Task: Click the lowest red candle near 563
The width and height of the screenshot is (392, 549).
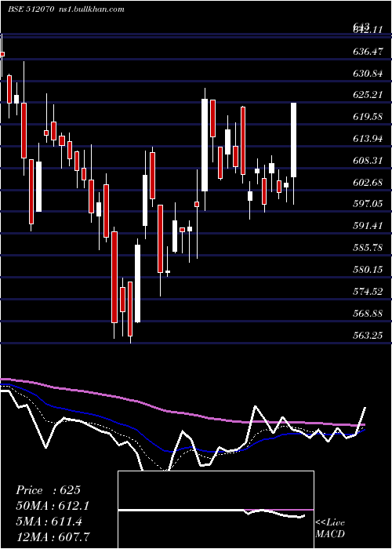Action: 130,309
